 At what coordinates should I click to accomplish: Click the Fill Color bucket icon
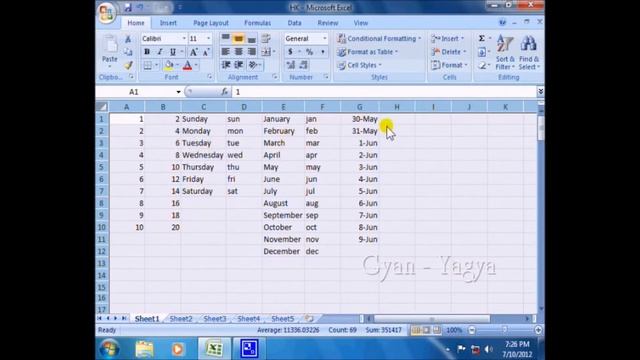click(x=169, y=65)
